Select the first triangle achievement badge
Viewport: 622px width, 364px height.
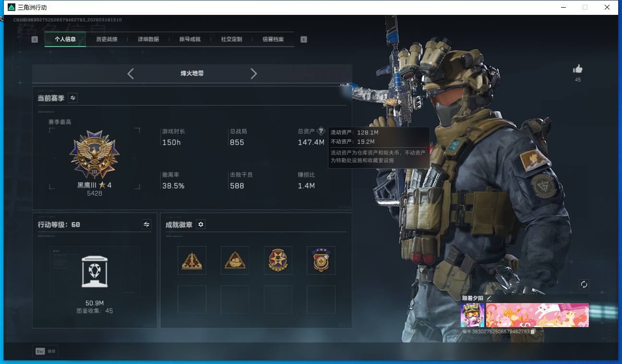pyautogui.click(x=191, y=260)
